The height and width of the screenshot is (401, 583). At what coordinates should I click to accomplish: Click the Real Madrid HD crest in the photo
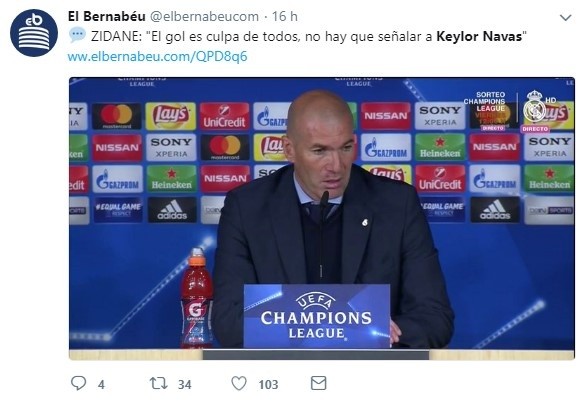[x=534, y=108]
